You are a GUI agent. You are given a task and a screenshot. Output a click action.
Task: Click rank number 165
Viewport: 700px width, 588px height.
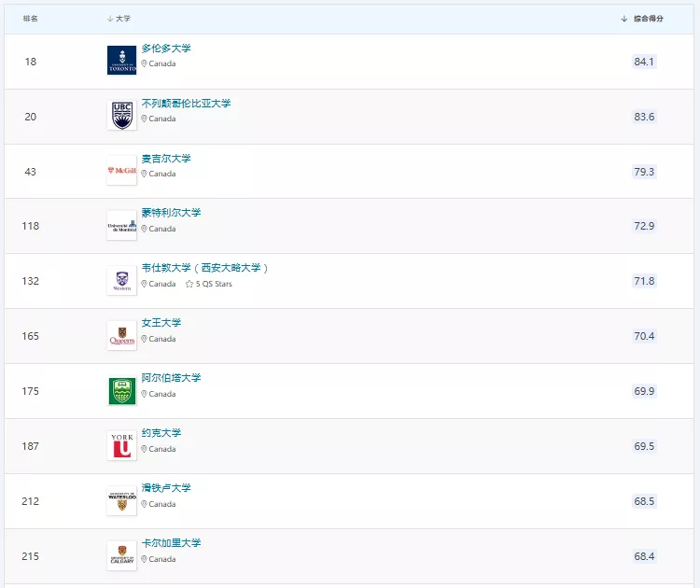[31, 336]
